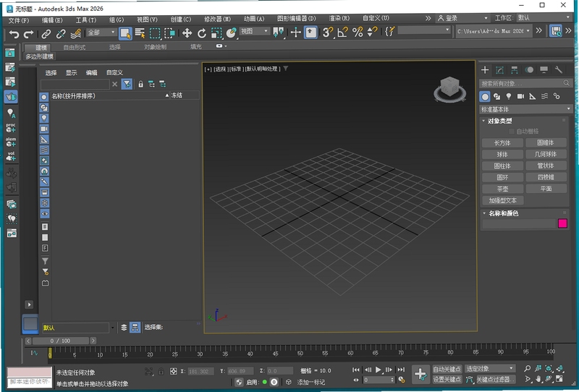Select the Bind to Space Warp tool
579x392 pixels.
point(76,33)
